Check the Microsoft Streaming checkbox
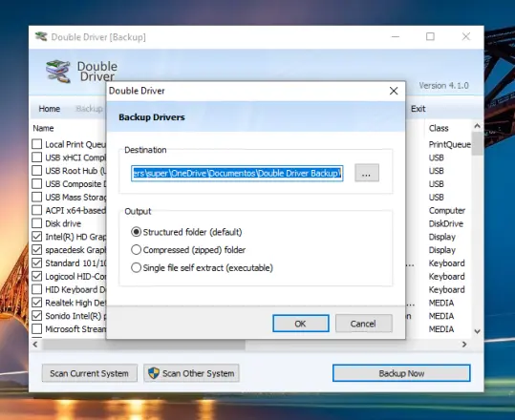The image size is (515, 420). [36, 328]
